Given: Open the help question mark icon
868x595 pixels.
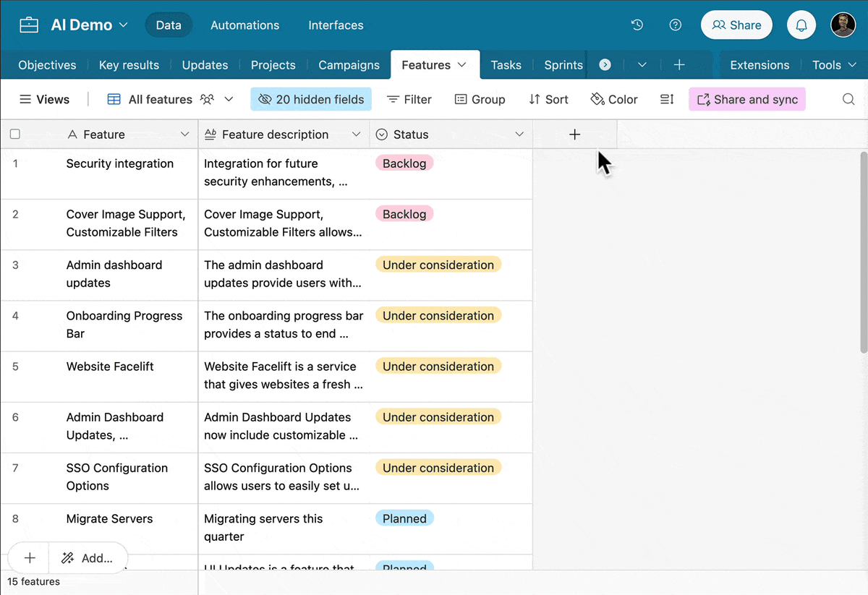Looking at the screenshot, I should 675,25.
